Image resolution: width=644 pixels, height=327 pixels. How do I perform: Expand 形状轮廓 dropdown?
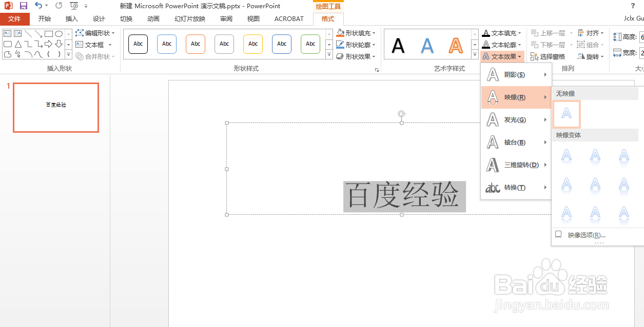(356, 45)
